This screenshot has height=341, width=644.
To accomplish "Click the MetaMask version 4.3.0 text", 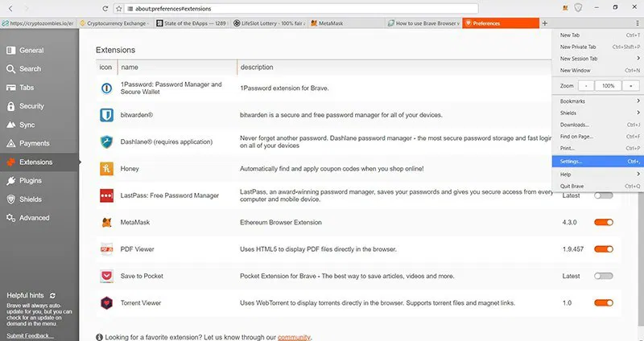I will [x=569, y=223].
